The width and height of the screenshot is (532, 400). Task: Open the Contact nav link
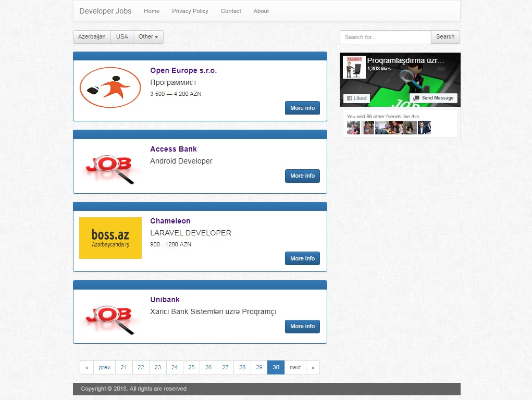coord(231,11)
